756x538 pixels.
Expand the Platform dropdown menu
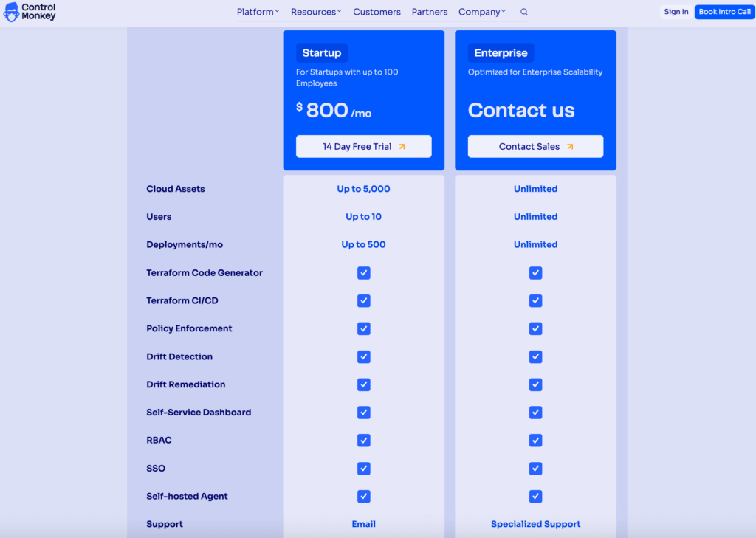tap(258, 12)
